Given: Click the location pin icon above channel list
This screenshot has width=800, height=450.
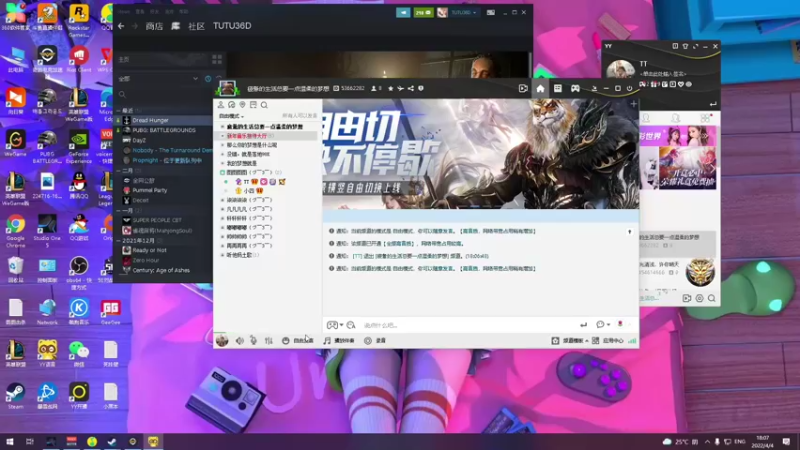Looking at the screenshot, I should [242, 105].
